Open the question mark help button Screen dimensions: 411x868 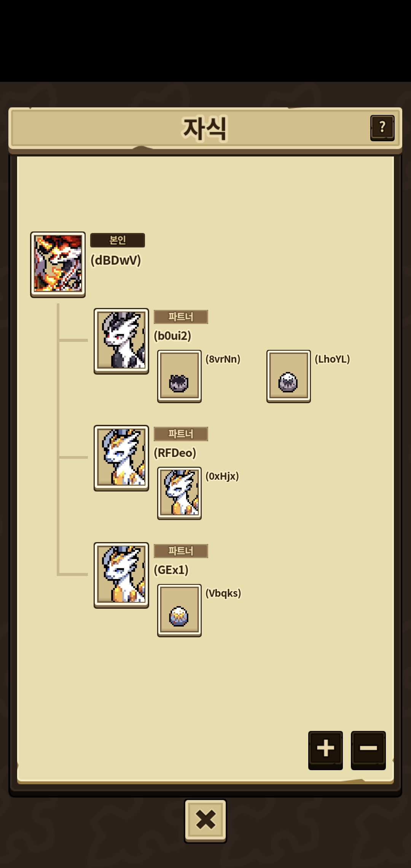(382, 128)
